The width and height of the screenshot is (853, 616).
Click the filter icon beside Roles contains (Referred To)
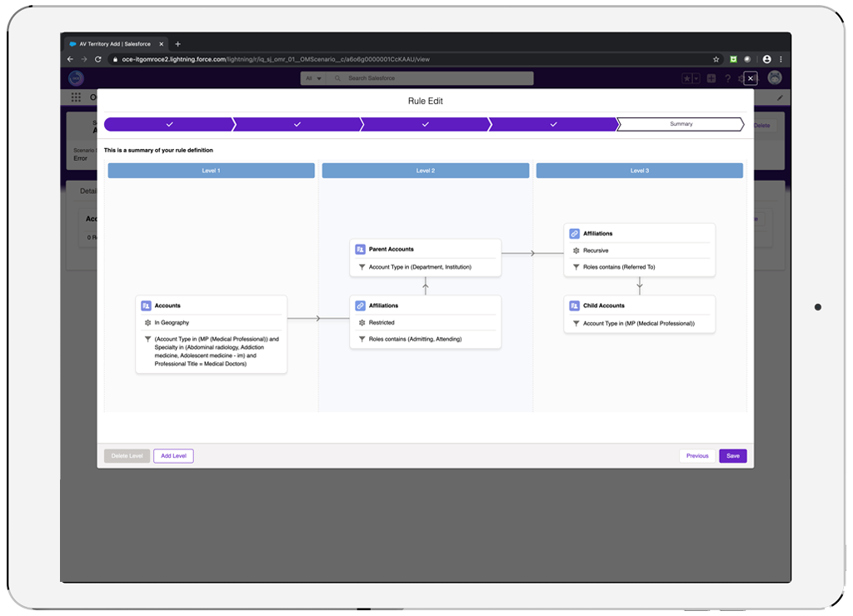(x=575, y=267)
